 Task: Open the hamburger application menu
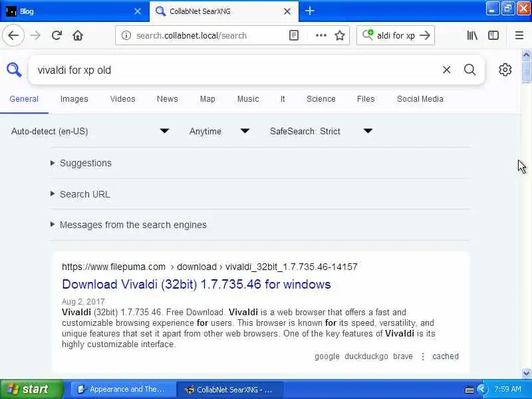[x=519, y=35]
